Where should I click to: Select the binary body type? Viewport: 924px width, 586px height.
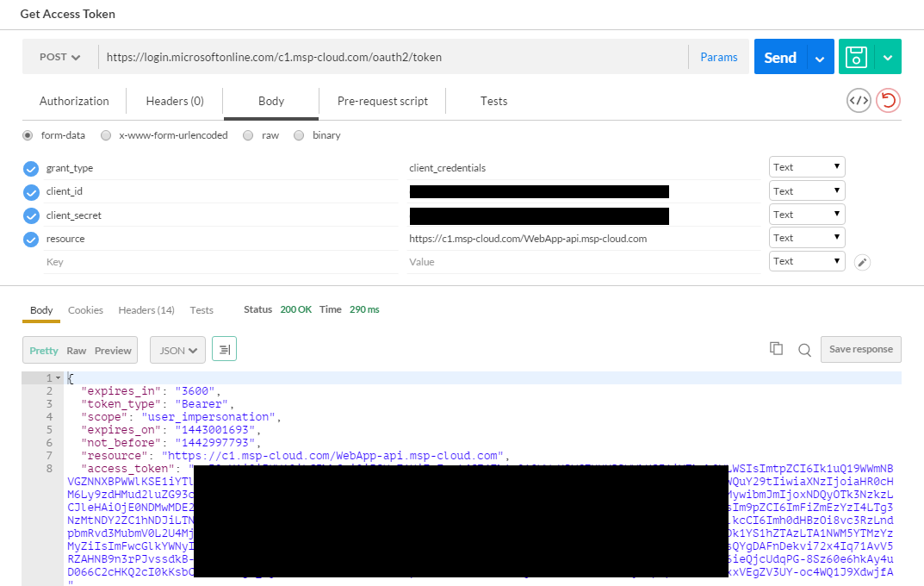(299, 135)
